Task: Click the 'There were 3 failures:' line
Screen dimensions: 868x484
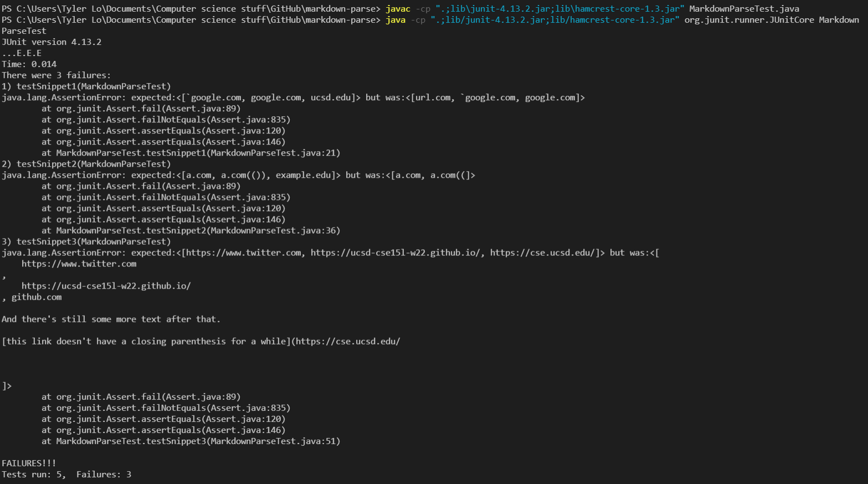Action: point(56,75)
